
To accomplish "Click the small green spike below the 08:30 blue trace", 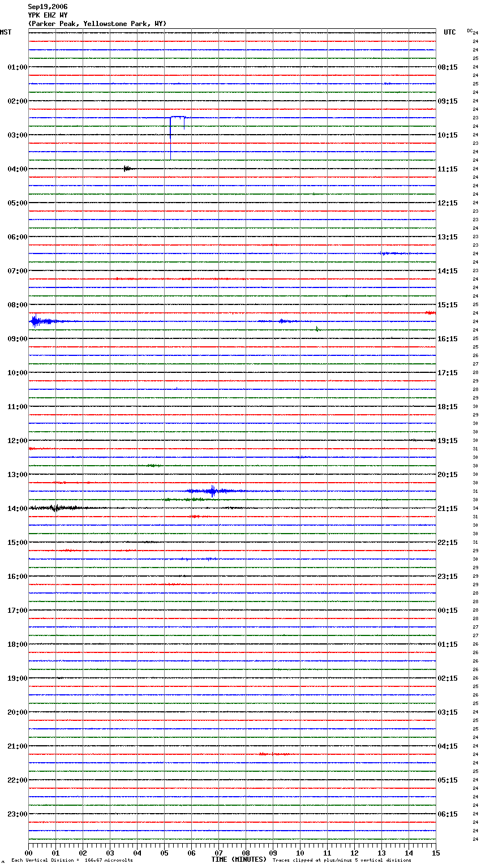I will (x=317, y=329).
